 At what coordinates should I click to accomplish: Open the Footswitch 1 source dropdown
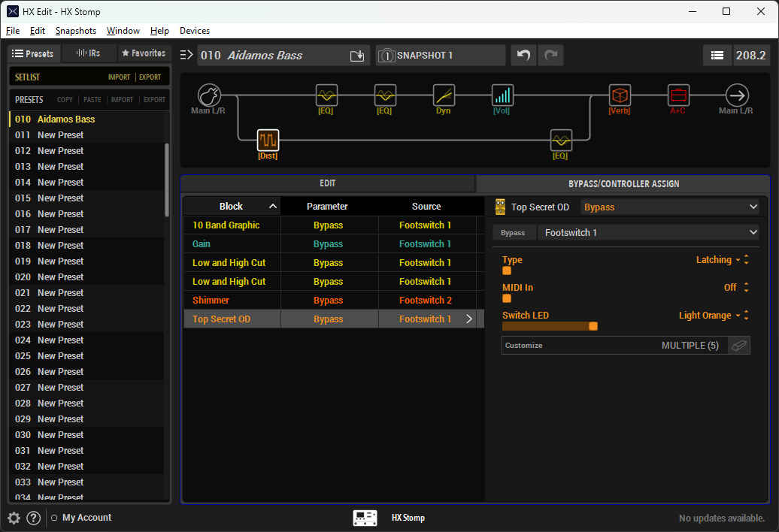point(649,232)
